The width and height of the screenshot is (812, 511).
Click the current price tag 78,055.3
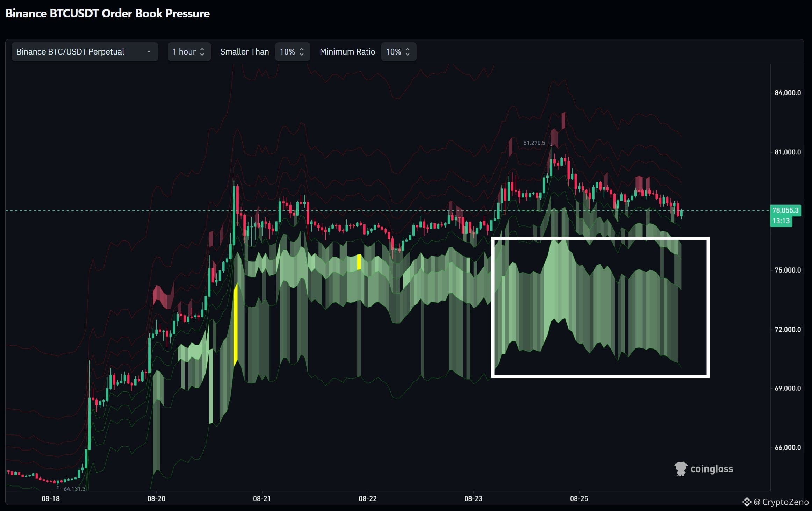point(785,210)
